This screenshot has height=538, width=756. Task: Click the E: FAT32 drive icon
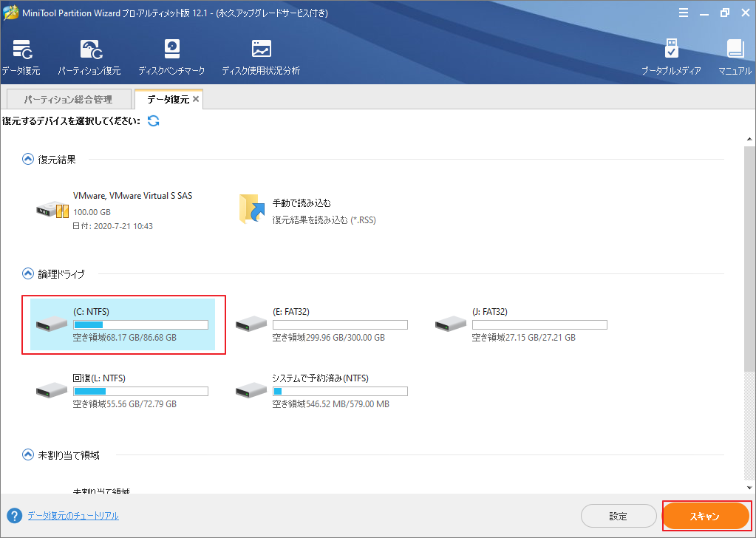pos(251,324)
